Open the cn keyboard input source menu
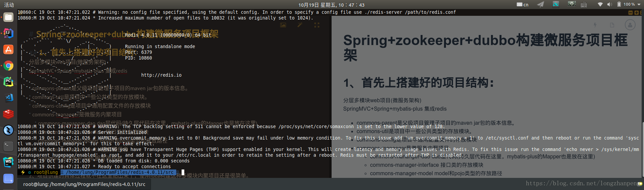Image resolution: width=644 pixels, height=190 pixels. tap(522, 4)
